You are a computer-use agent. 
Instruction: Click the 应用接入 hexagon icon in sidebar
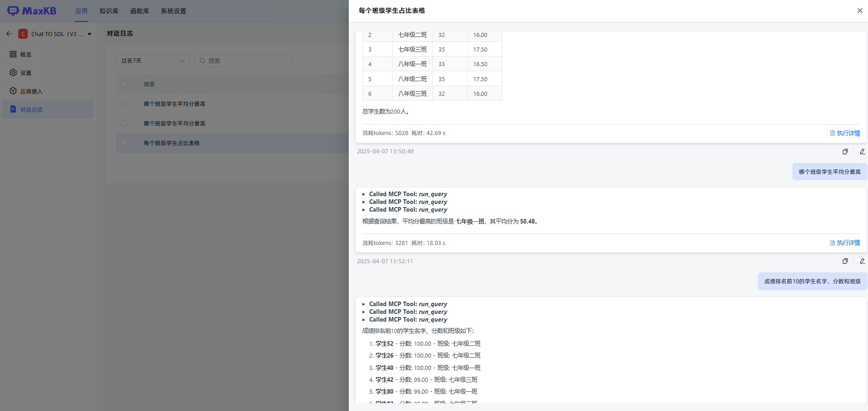pos(13,91)
